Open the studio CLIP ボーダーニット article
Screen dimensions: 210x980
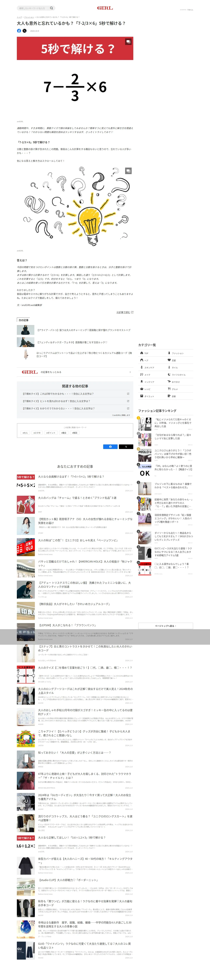[75, 887]
